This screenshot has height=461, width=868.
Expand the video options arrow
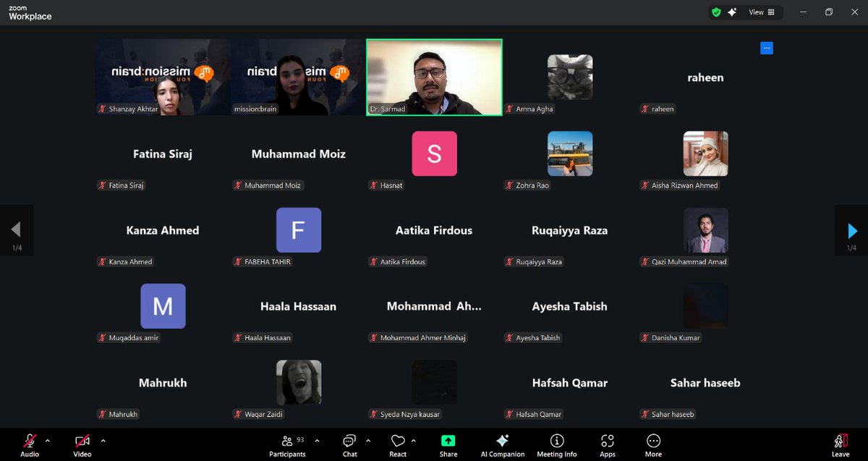(103, 440)
